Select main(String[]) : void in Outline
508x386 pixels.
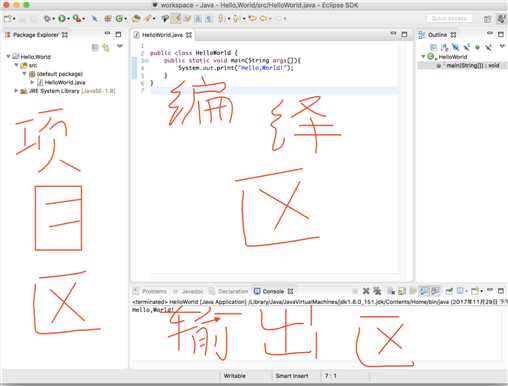(x=469, y=65)
